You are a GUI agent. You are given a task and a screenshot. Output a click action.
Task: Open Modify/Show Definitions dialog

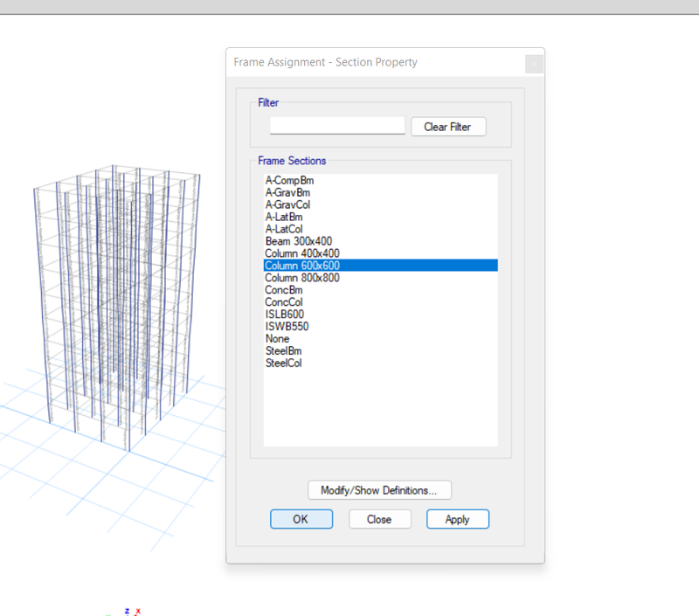point(379,490)
